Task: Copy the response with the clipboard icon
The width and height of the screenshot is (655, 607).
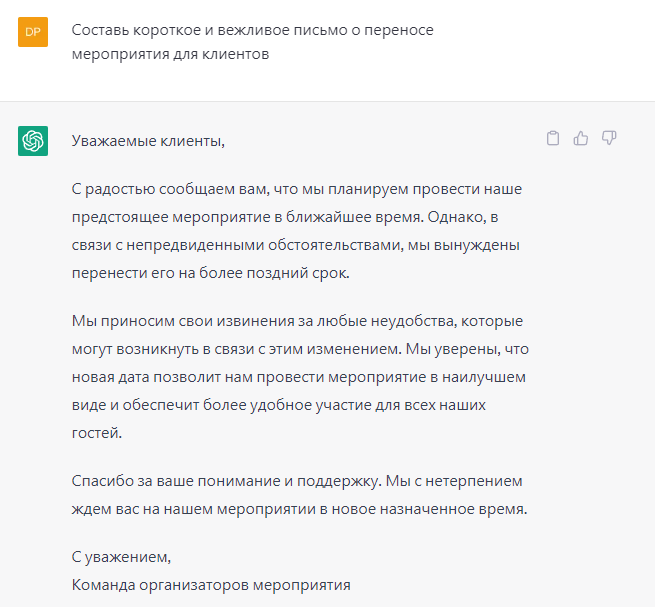Action: (553, 138)
